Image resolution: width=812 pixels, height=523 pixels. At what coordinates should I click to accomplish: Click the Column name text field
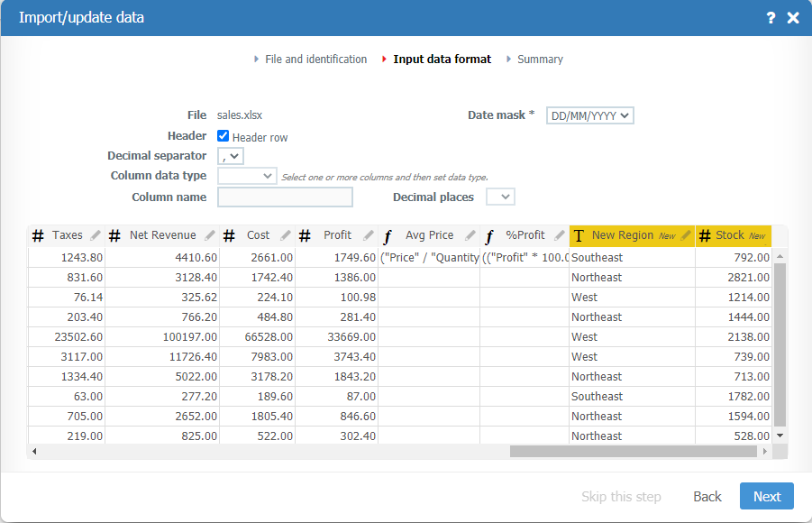point(285,197)
